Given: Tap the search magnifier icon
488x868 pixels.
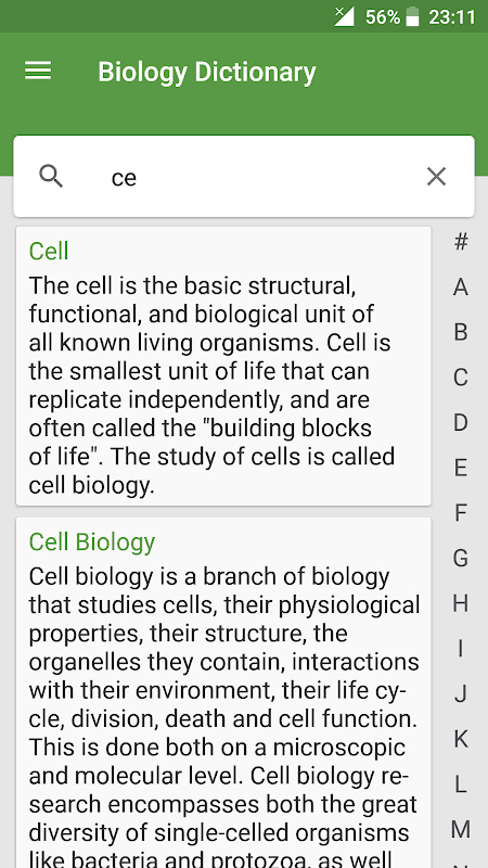Looking at the screenshot, I should pyautogui.click(x=51, y=176).
